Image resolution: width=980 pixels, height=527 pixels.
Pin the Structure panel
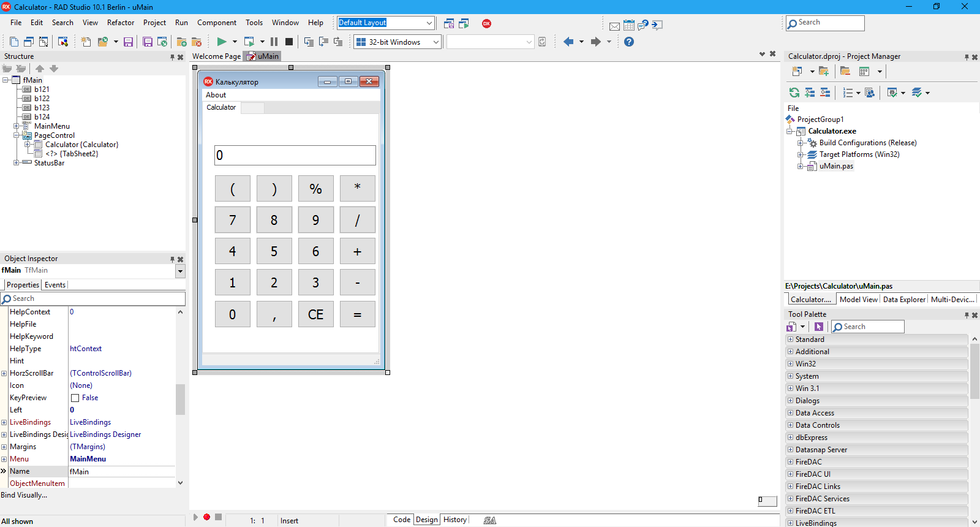pos(172,57)
